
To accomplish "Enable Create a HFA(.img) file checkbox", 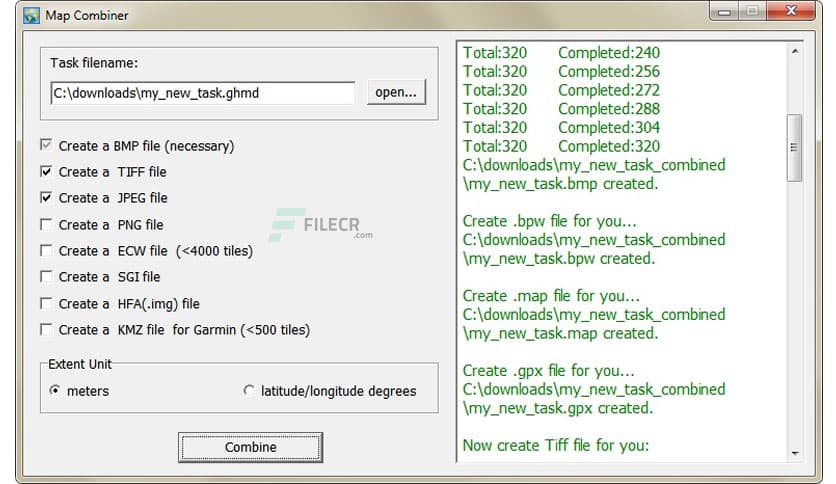I will tap(46, 303).
